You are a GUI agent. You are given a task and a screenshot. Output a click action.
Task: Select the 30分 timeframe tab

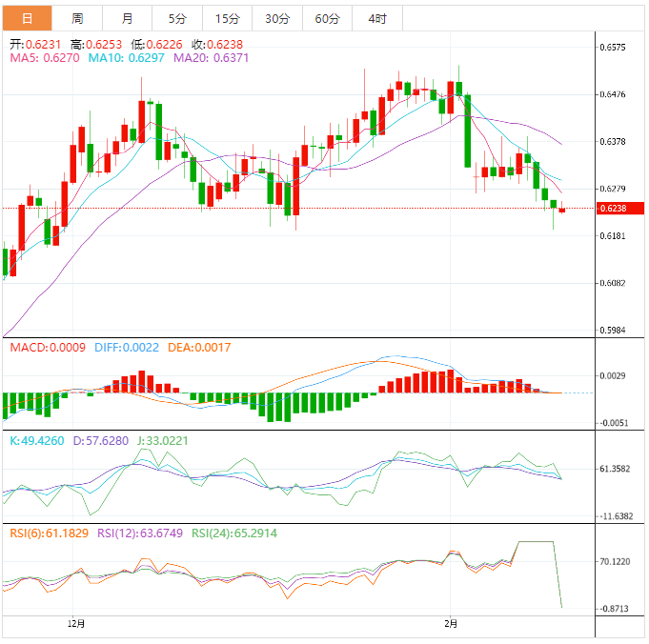277,18
